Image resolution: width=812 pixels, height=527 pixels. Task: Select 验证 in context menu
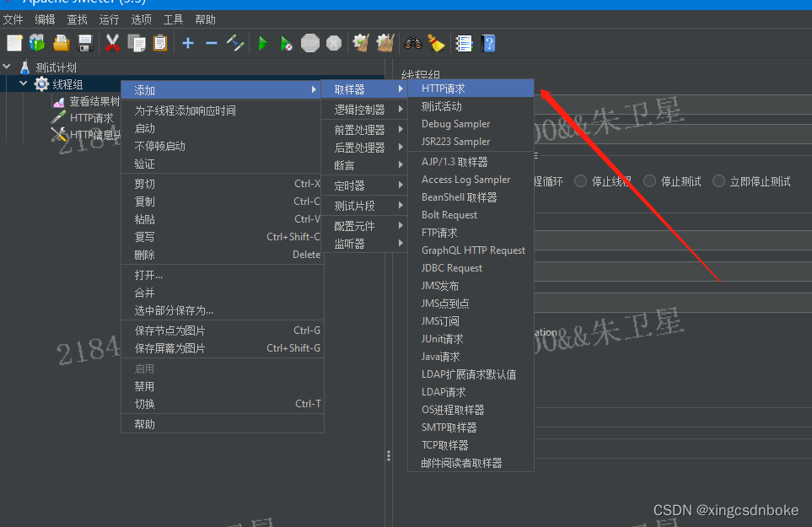click(x=223, y=164)
